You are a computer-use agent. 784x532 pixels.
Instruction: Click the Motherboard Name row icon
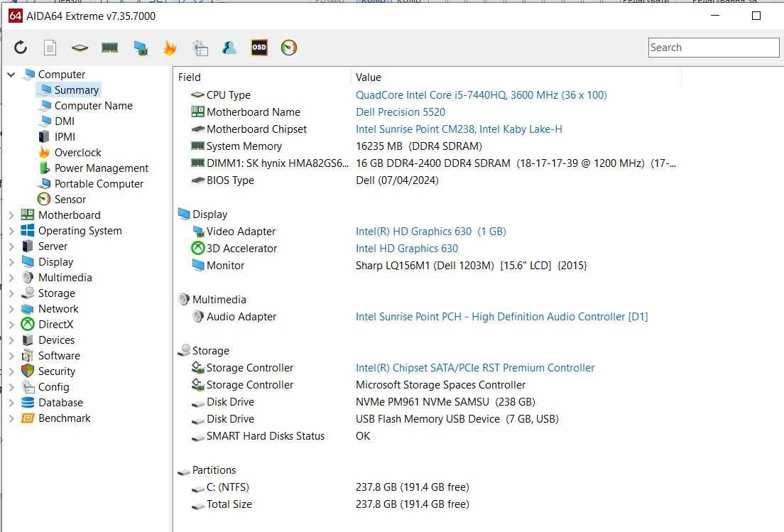[x=198, y=112]
